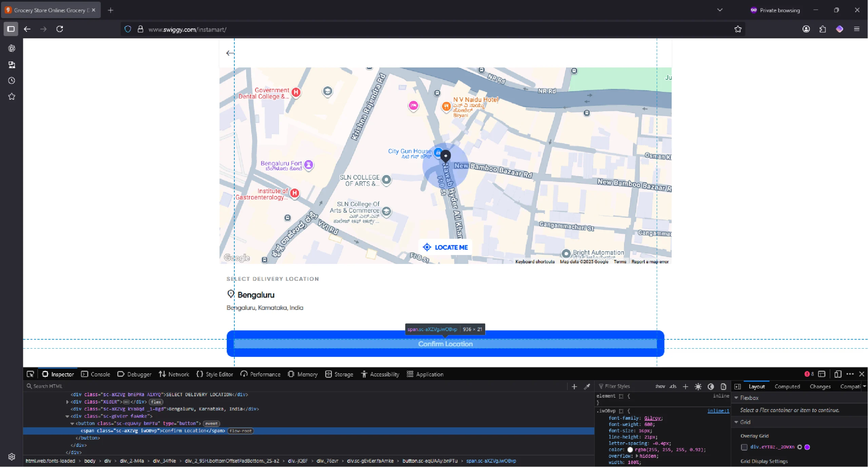Show sidebars toggle button
868x467 pixels.
coord(11,29)
